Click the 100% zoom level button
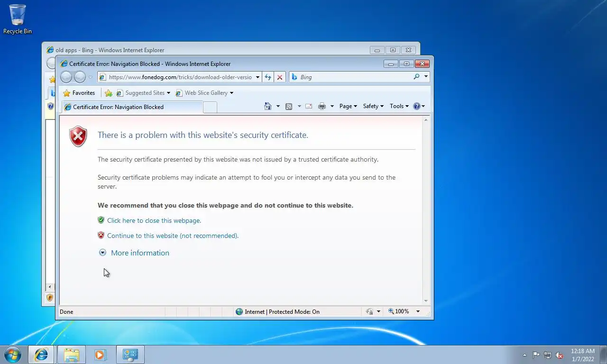607x364 pixels. (x=398, y=311)
